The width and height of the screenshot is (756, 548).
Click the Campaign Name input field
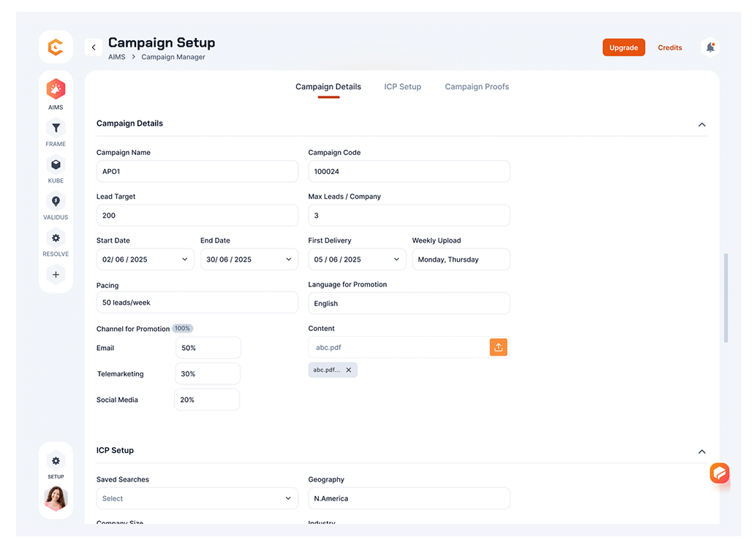(x=197, y=172)
